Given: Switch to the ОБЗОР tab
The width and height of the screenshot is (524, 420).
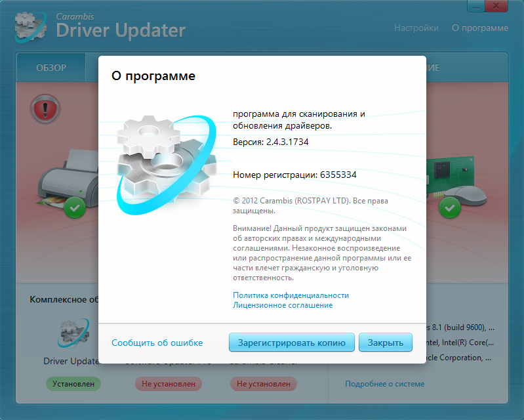Looking at the screenshot, I should pyautogui.click(x=51, y=68).
